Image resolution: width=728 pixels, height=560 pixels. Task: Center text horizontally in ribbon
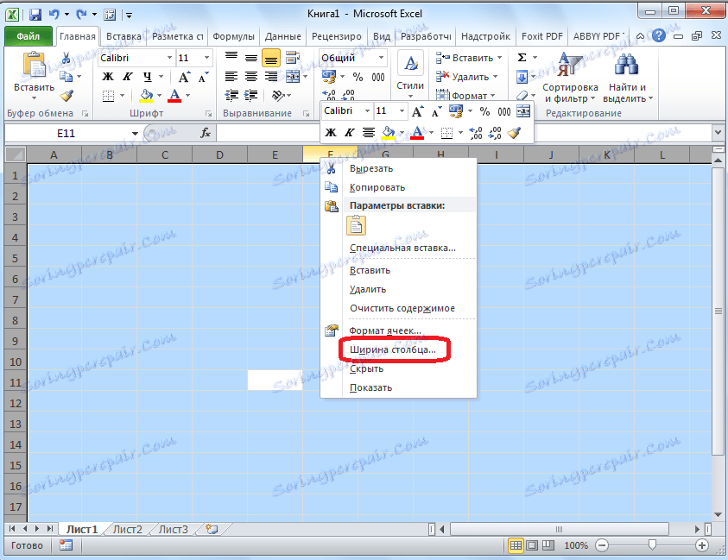(251, 77)
